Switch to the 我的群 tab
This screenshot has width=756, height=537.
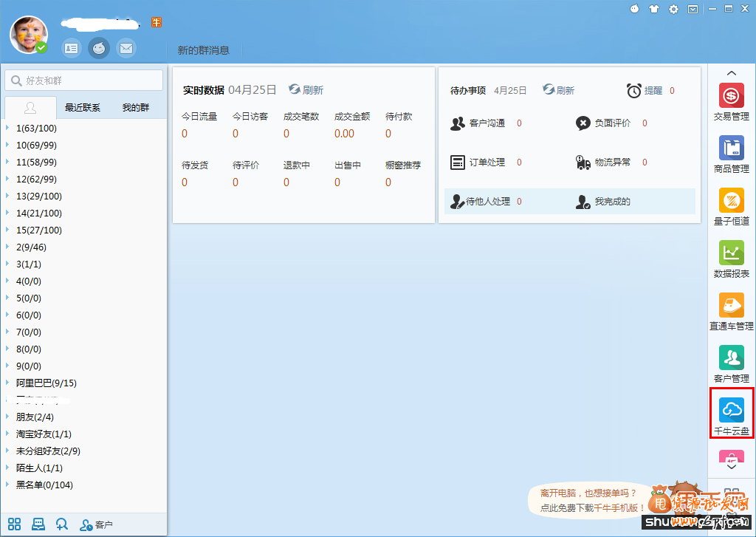(x=137, y=107)
